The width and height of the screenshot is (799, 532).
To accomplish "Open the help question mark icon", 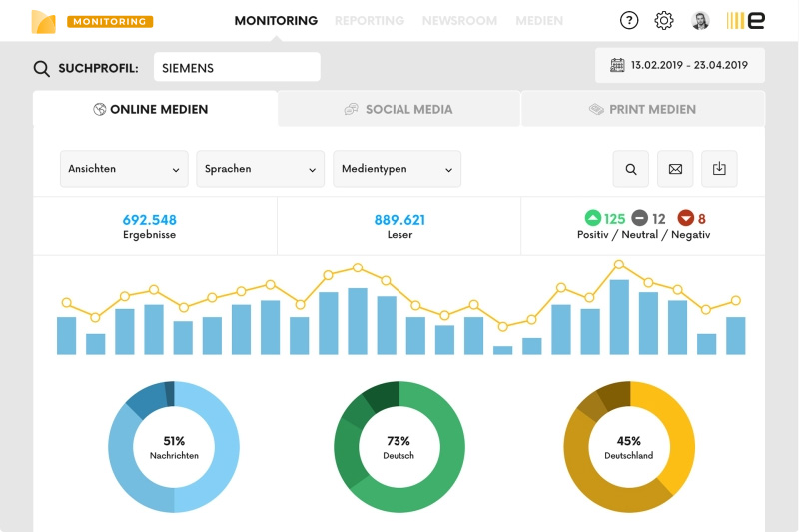I will [629, 20].
